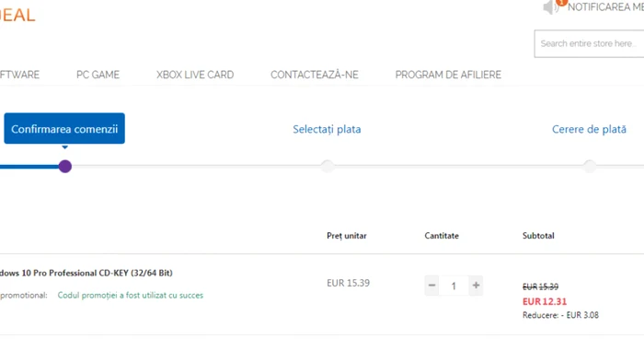Click the store search field

(589, 43)
